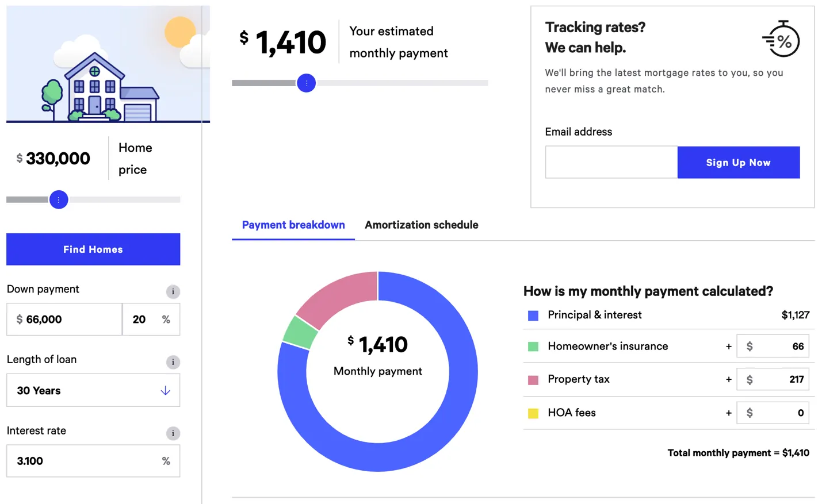The height and width of the screenshot is (504, 822).
Task: Click the Home price slider handle
Action: click(x=59, y=200)
